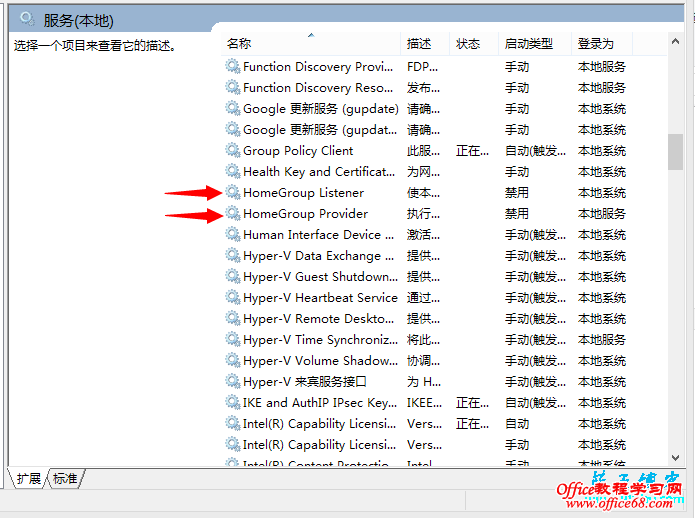Image resolution: width=695 pixels, height=518 pixels.
Task: Sort services by 名称 column header
Action: (311, 43)
